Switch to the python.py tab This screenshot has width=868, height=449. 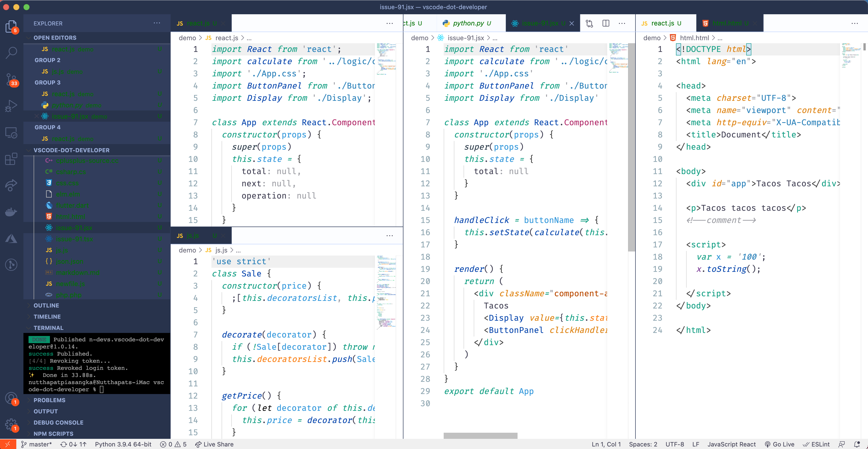pos(468,23)
